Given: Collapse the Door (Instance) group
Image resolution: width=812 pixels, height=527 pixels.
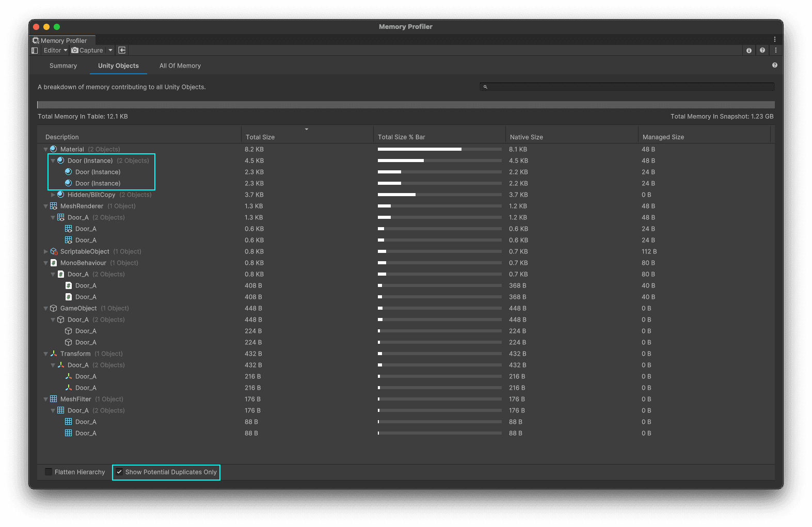Looking at the screenshot, I should [53, 161].
